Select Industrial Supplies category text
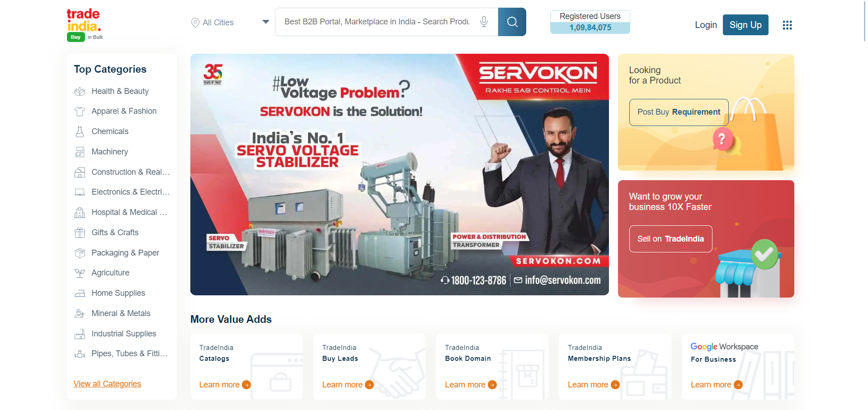 pyautogui.click(x=124, y=334)
